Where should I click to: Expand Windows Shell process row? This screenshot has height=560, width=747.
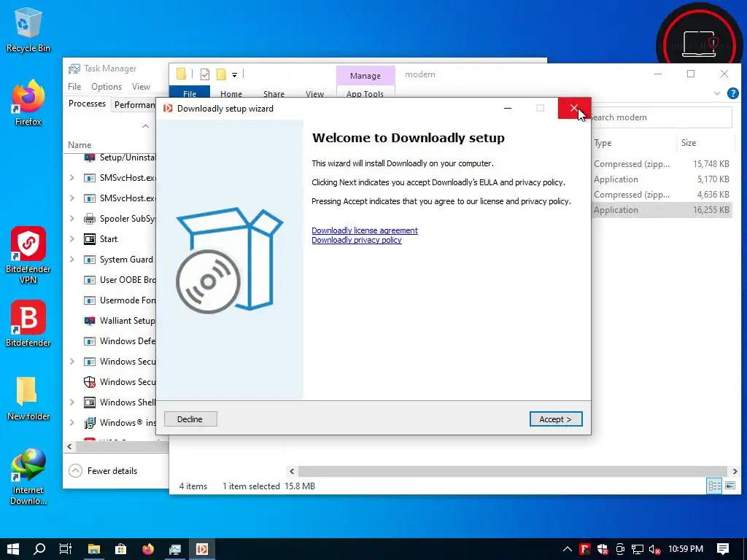pyautogui.click(x=72, y=402)
